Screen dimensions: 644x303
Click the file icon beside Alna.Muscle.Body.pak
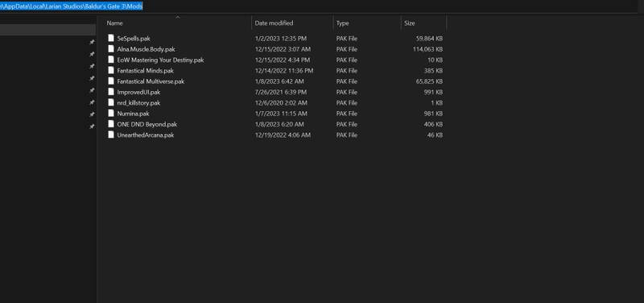[111, 48]
